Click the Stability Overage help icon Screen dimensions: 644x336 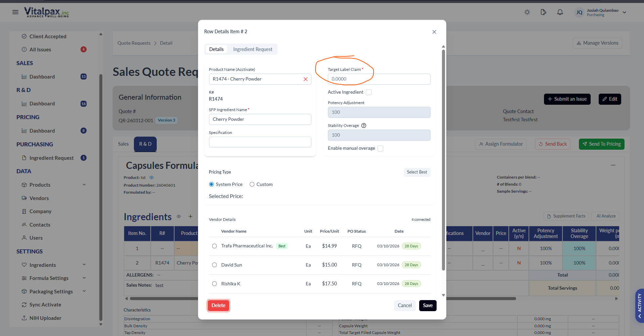coord(364,126)
